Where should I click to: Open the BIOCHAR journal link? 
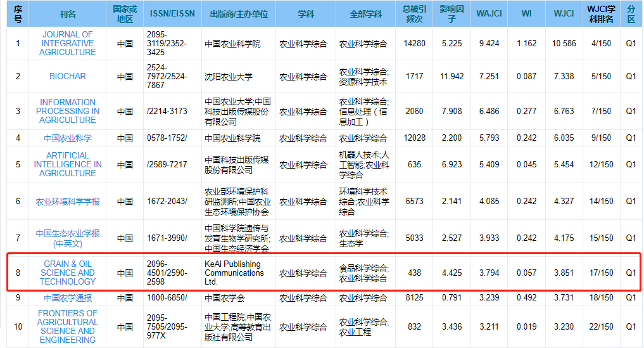click(x=67, y=76)
